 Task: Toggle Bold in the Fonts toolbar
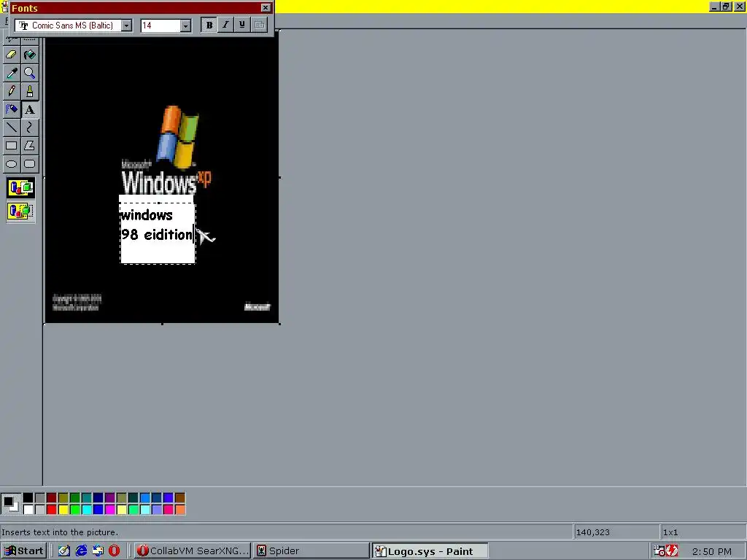tap(209, 26)
